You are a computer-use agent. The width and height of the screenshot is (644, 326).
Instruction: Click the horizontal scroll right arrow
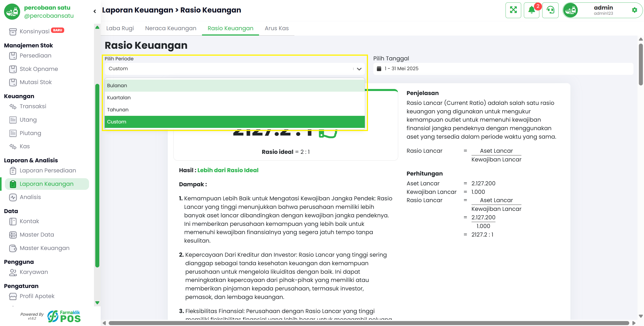pyautogui.click(x=633, y=323)
